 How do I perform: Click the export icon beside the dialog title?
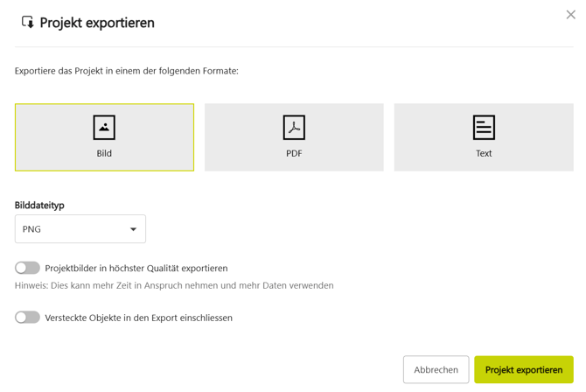click(x=27, y=22)
